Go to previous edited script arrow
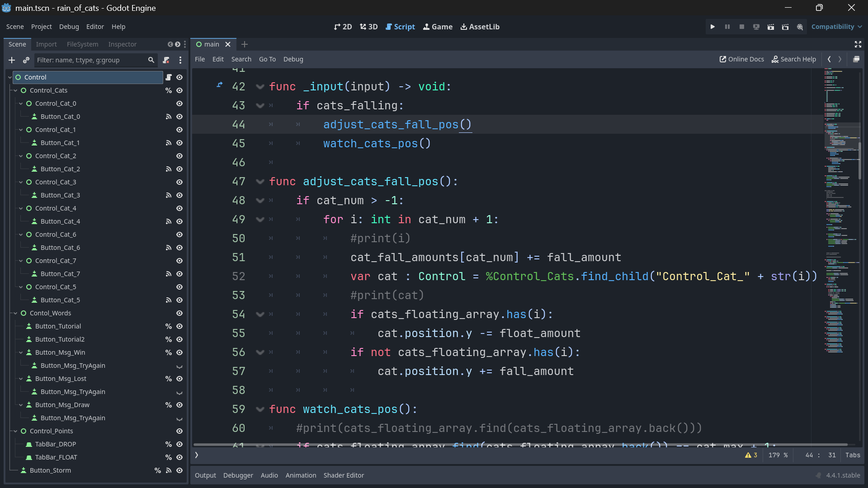The width and height of the screenshot is (868, 488). pyautogui.click(x=829, y=59)
